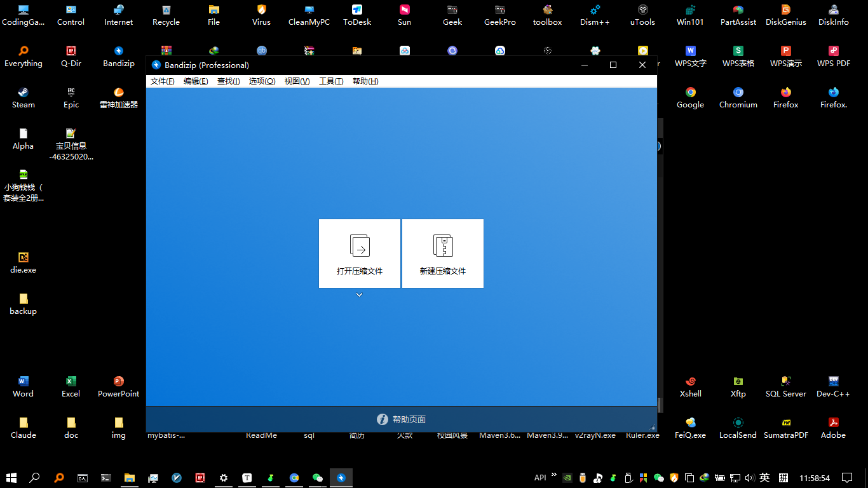Select the WPS PDF desktop icon
Image resolution: width=868 pixels, height=488 pixels.
[834, 56]
